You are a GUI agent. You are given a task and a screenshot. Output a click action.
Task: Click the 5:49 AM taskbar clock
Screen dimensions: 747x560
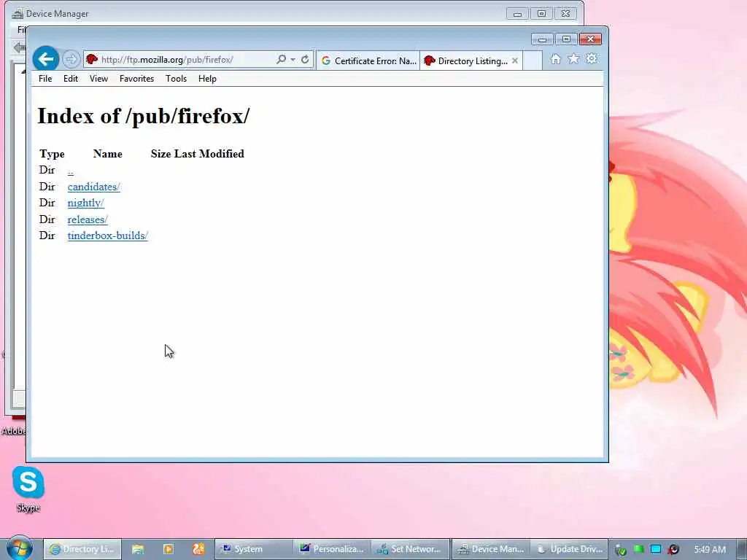710,550
